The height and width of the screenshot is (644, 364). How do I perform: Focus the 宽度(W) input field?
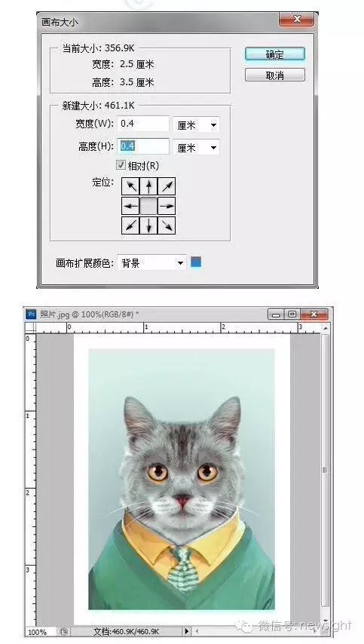point(143,124)
